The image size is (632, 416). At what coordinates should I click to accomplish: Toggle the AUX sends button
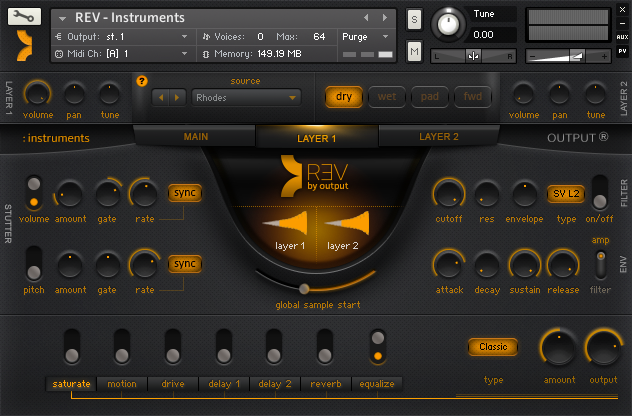coord(622,37)
